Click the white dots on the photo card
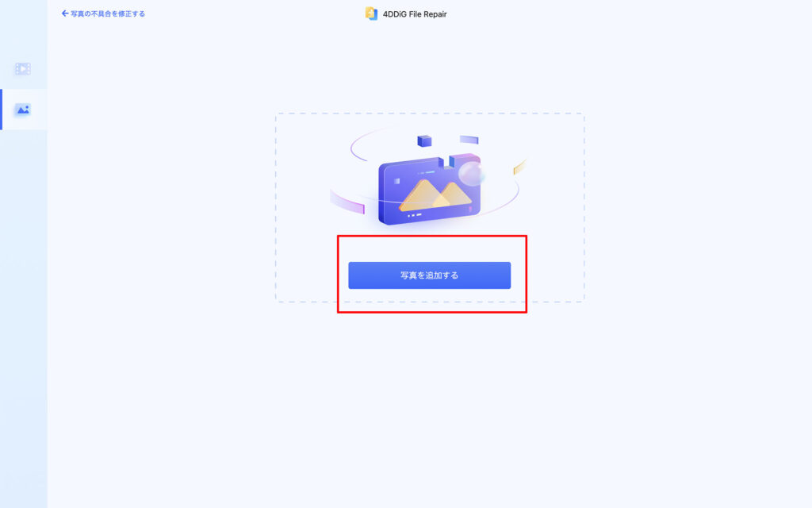Image resolution: width=812 pixels, height=508 pixels. click(x=414, y=214)
